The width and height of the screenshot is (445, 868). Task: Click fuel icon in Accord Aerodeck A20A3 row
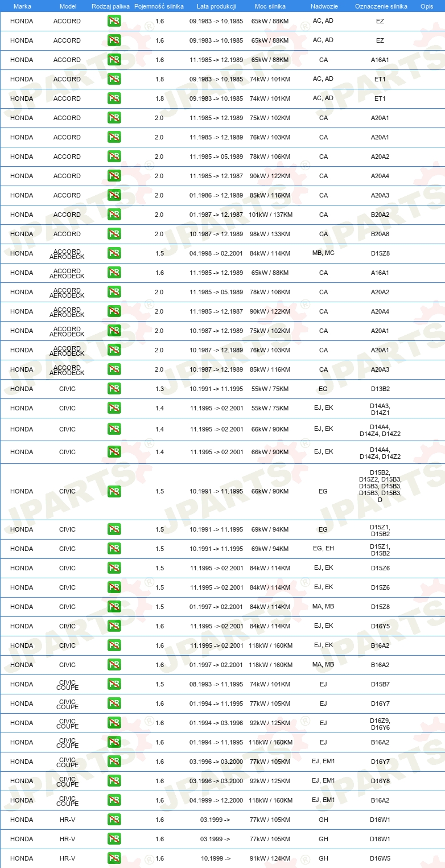tap(114, 369)
